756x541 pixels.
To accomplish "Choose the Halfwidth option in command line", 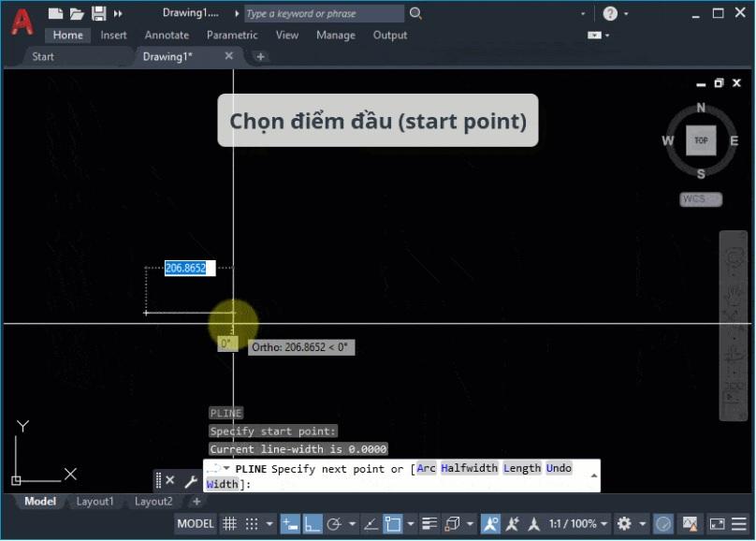I will point(469,468).
